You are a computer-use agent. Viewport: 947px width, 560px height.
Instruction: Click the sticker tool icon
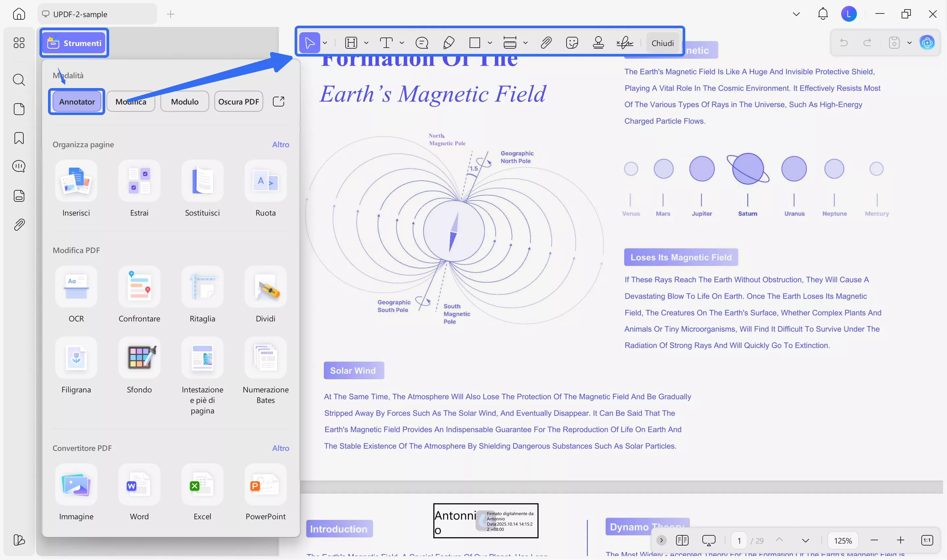coord(572,43)
